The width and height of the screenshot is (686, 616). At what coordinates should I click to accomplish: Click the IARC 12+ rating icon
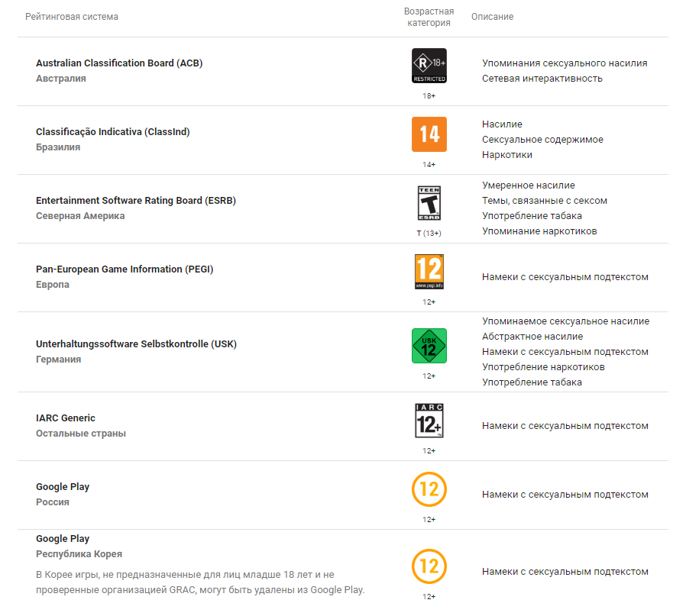pos(429,421)
